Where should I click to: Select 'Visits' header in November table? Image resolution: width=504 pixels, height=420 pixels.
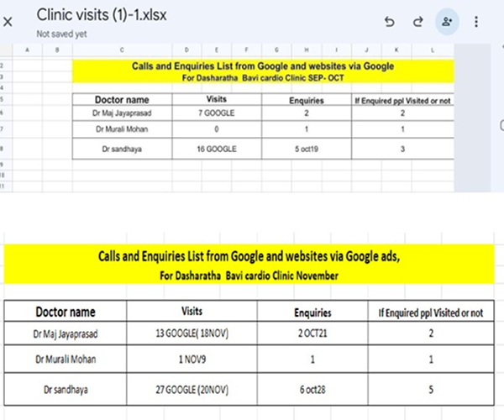(192, 311)
